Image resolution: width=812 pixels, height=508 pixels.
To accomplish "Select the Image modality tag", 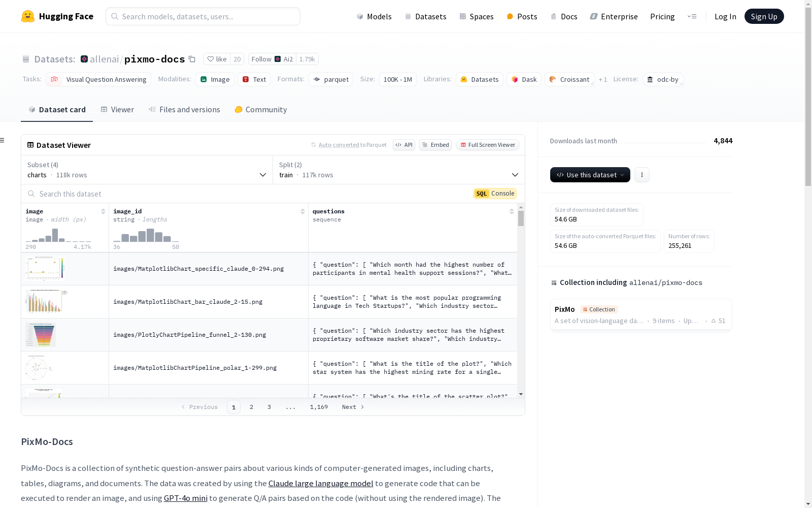I will (215, 79).
